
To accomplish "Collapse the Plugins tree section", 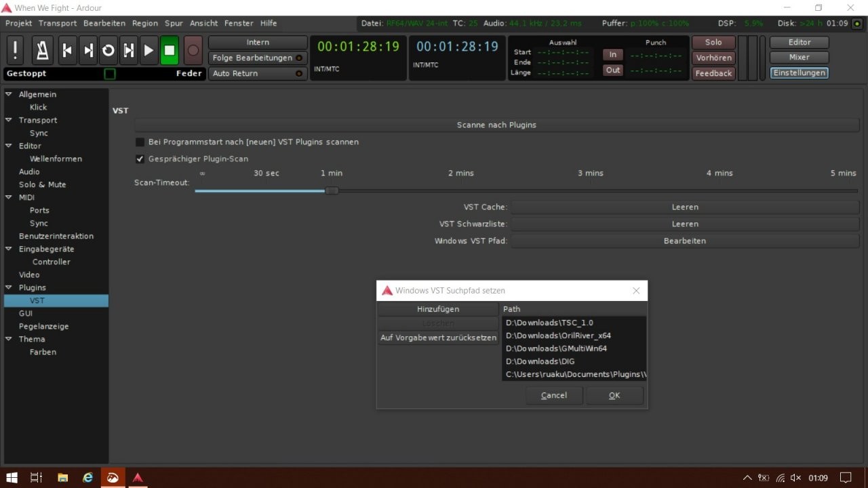I will [x=9, y=287].
